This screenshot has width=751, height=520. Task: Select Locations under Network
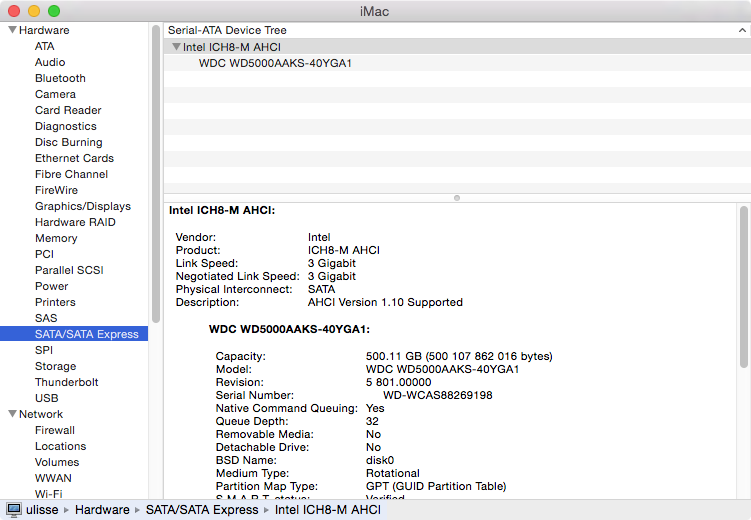(x=60, y=446)
